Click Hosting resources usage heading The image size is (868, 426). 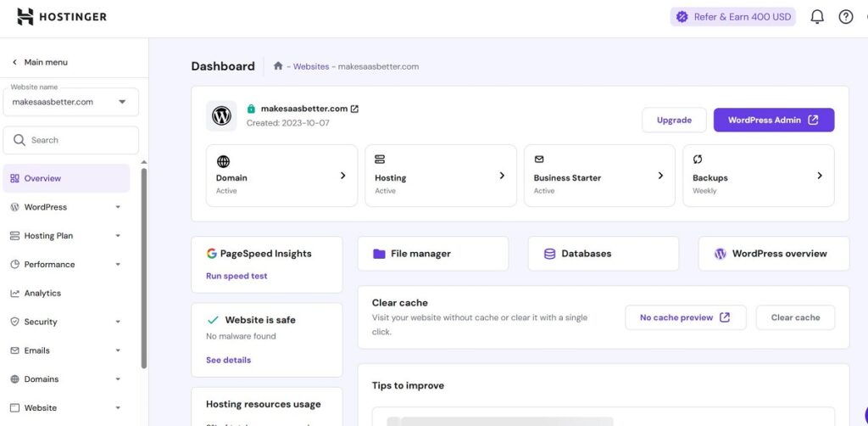tap(264, 405)
